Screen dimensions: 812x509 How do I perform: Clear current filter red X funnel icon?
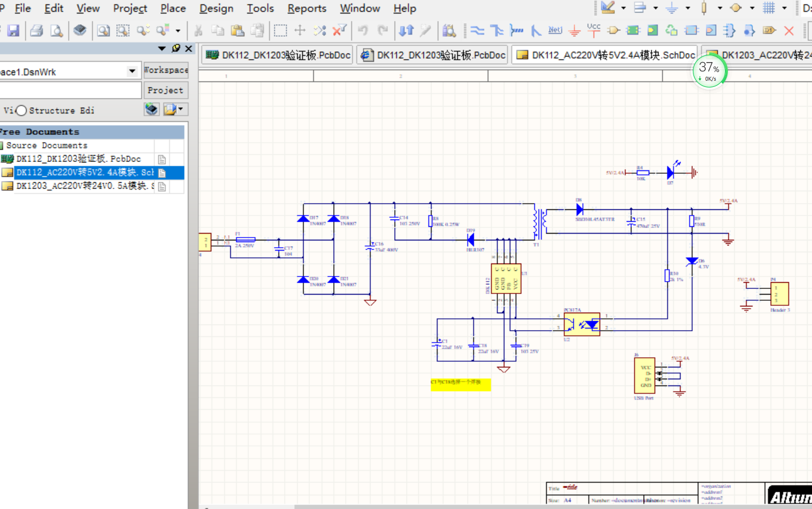coord(339,30)
